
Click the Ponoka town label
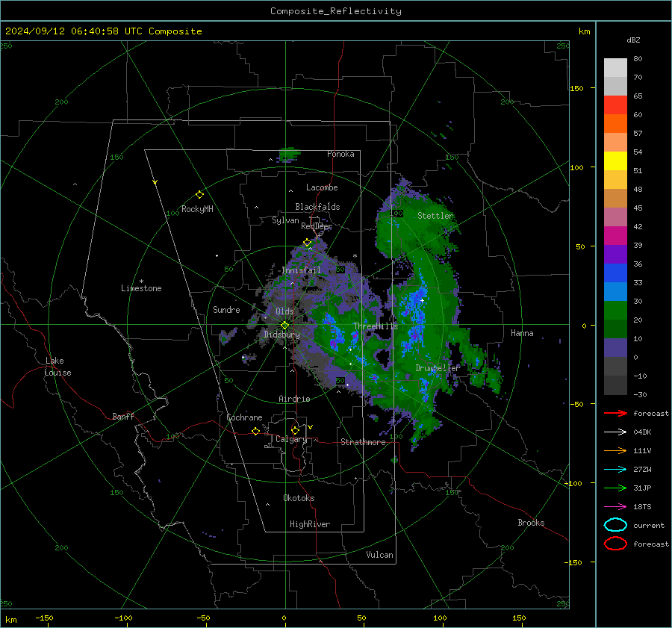point(340,154)
